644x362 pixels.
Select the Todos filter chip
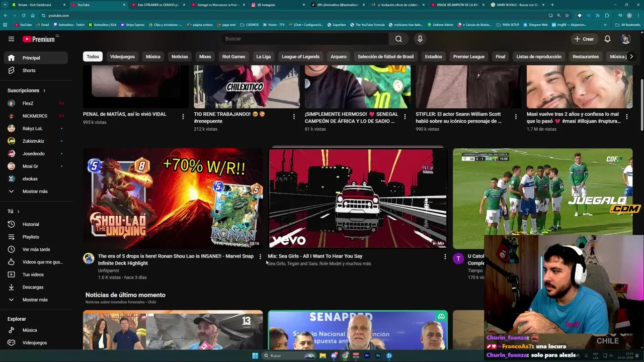point(93,57)
